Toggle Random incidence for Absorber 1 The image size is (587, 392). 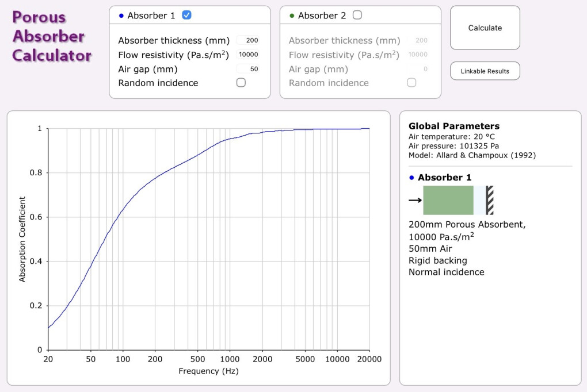click(x=241, y=83)
